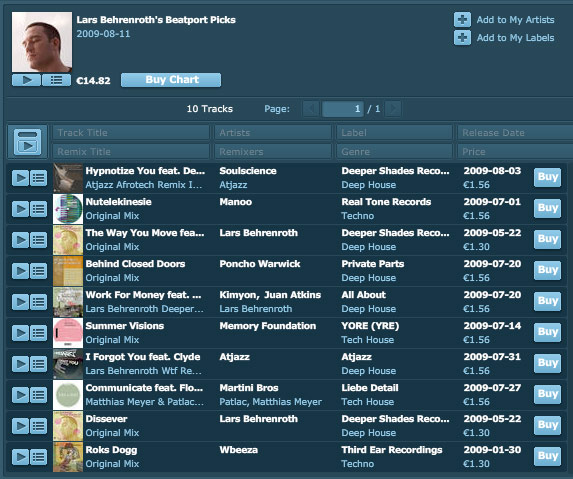Click the play-all icon in the table header
This screenshot has width=573, height=479.
click(x=27, y=142)
